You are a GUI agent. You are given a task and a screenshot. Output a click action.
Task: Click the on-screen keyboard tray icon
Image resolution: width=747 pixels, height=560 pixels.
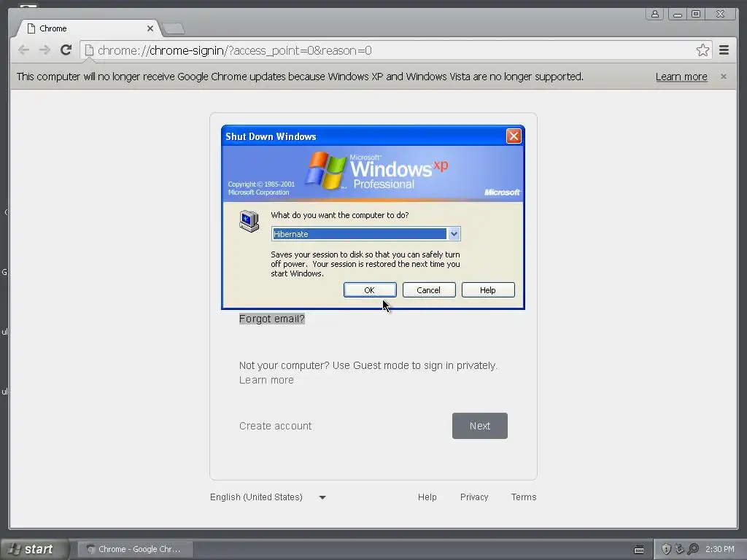639,550
